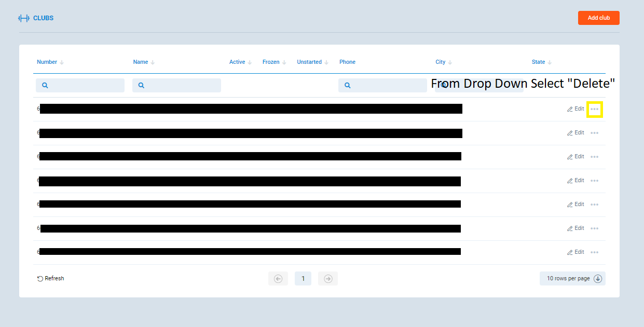Click the Number search filter field

80,85
